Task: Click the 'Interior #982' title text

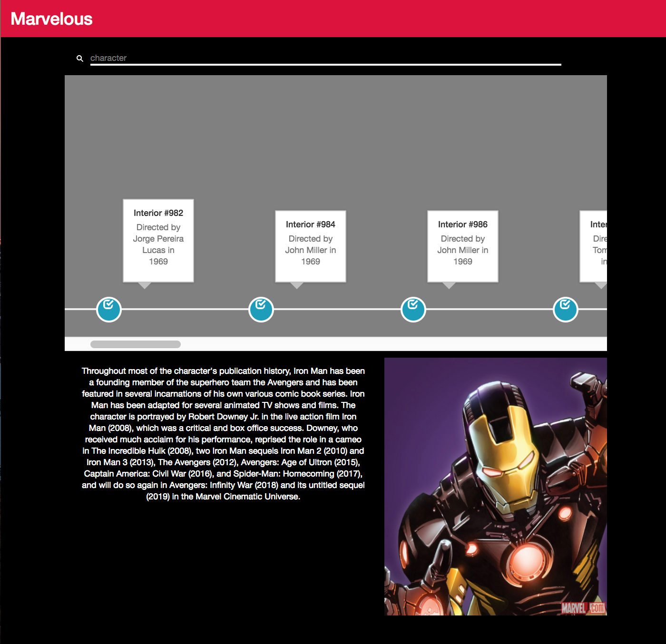Action: pyautogui.click(x=158, y=213)
